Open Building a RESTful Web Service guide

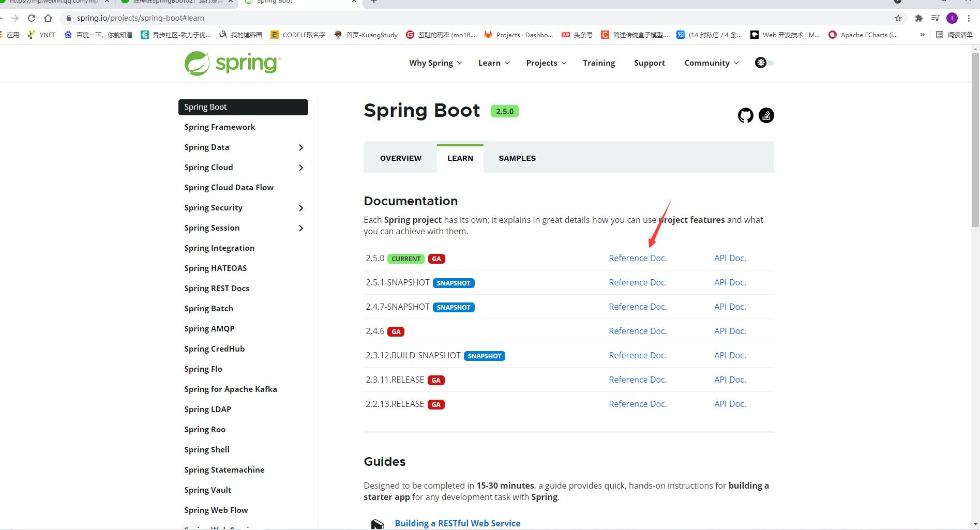tap(458, 523)
